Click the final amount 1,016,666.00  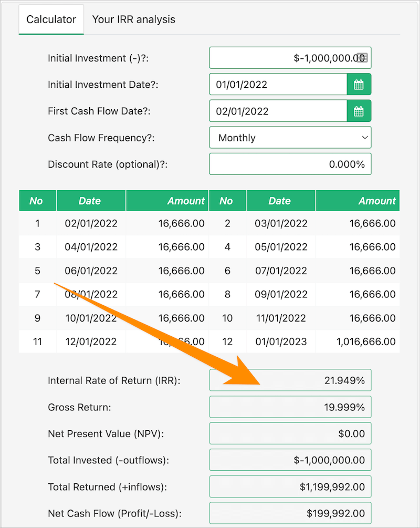click(358, 341)
